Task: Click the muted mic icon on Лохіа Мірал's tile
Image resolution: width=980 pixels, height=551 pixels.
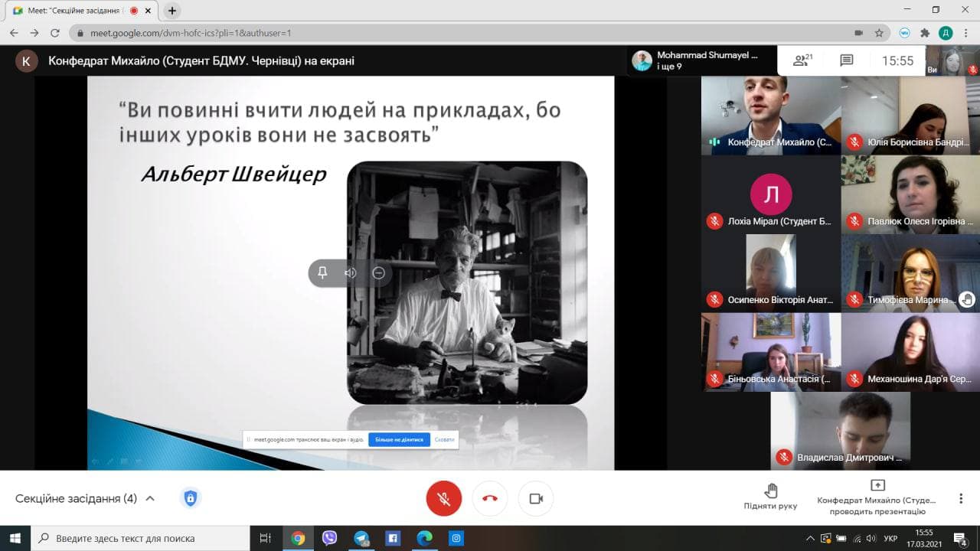Action: pyautogui.click(x=714, y=221)
